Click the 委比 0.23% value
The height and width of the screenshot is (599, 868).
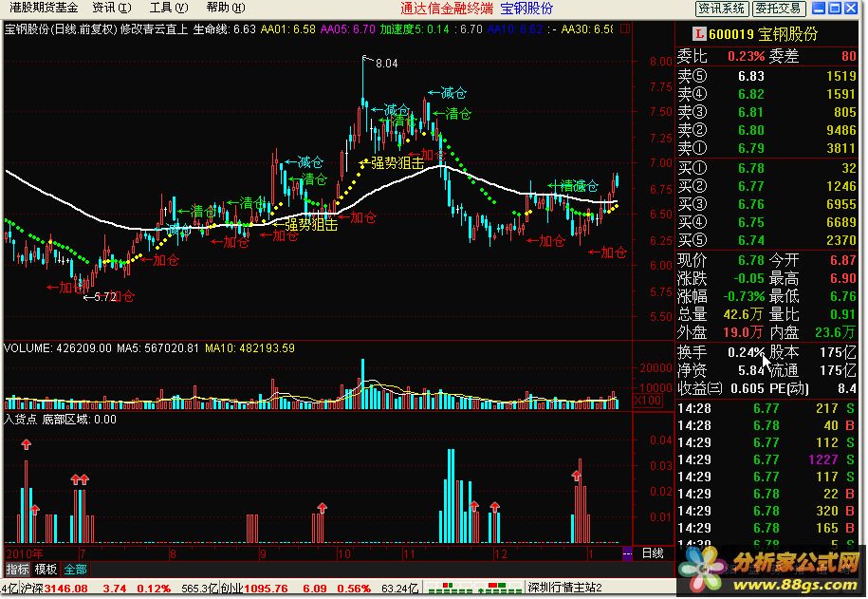point(746,57)
